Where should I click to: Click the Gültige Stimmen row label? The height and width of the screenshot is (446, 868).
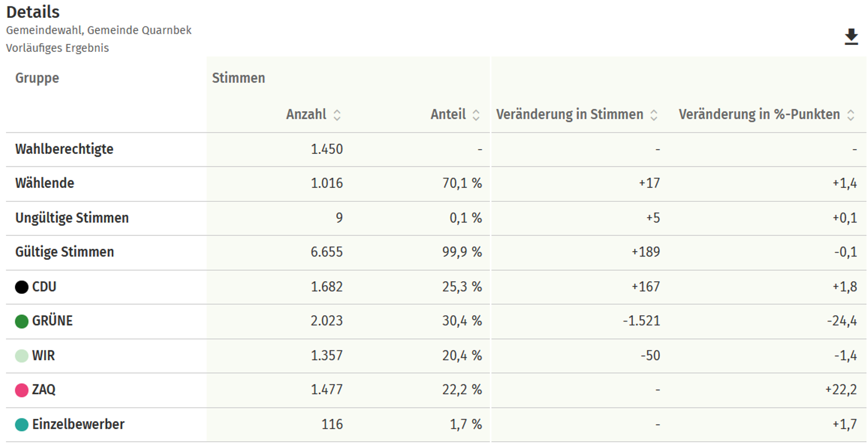65,252
